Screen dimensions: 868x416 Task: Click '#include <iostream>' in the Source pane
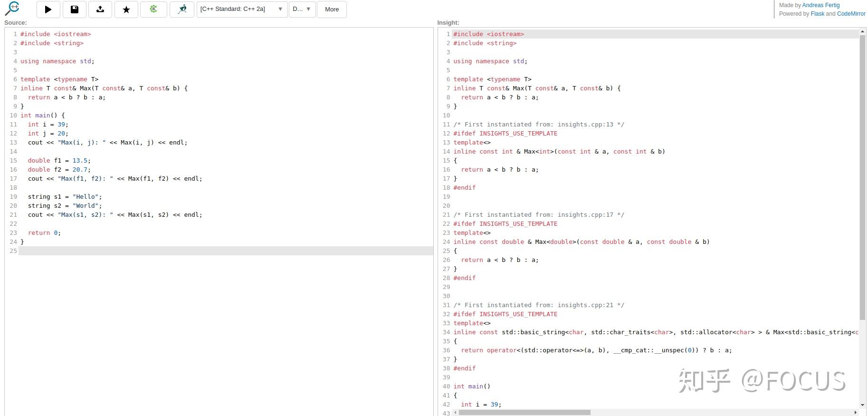[56, 34]
